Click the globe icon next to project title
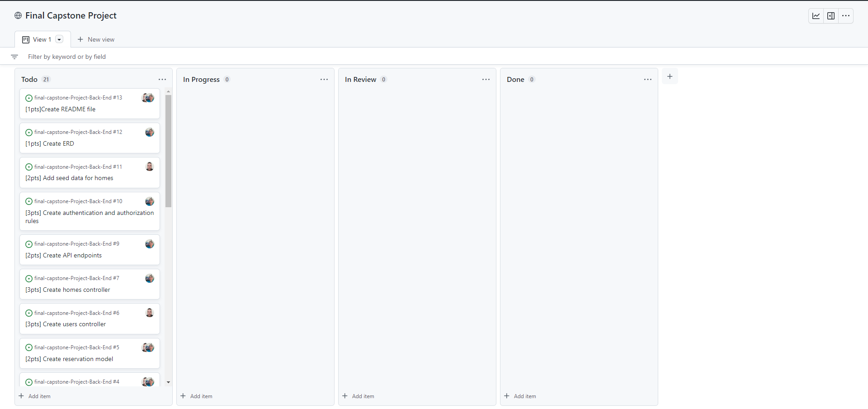The image size is (868, 409). tap(18, 15)
